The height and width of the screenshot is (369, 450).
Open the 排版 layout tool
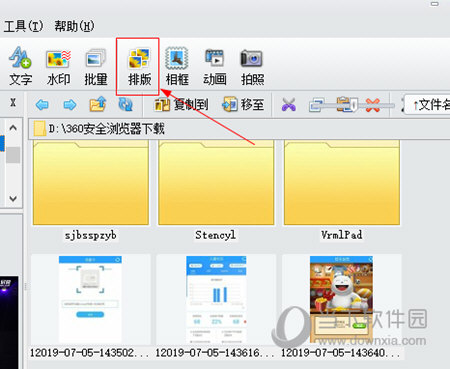139,66
